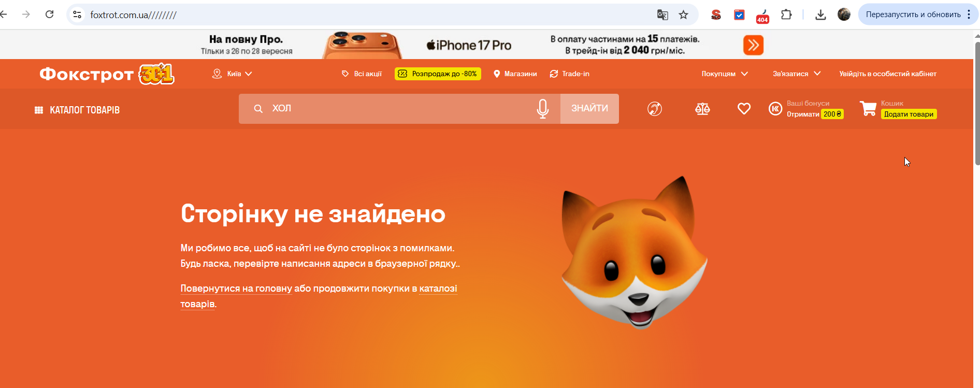Open the 404 link checker extension

click(x=762, y=16)
